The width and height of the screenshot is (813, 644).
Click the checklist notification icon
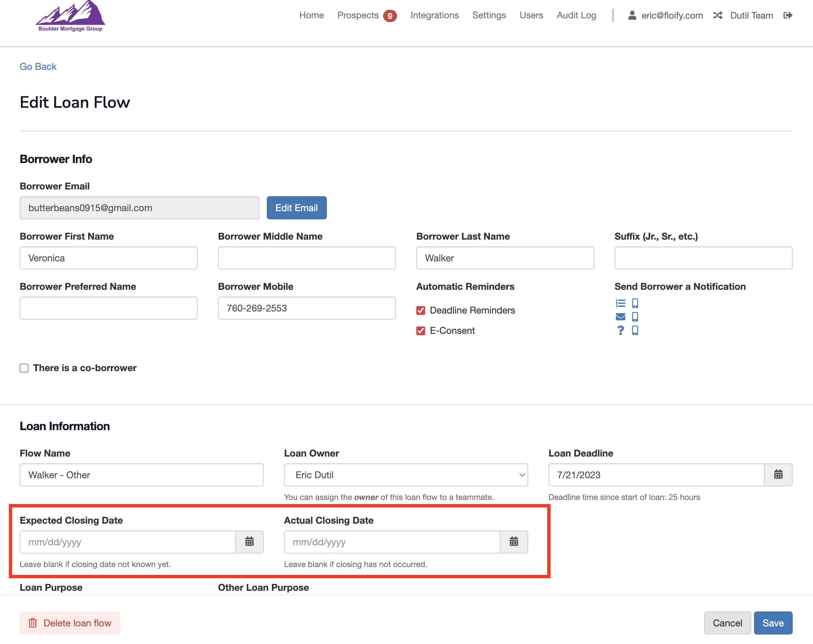pos(620,303)
